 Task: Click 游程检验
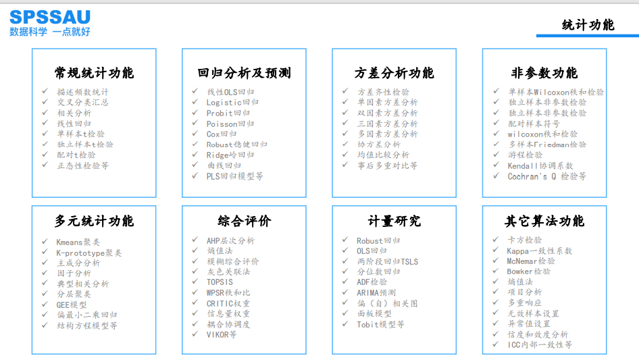pos(526,155)
